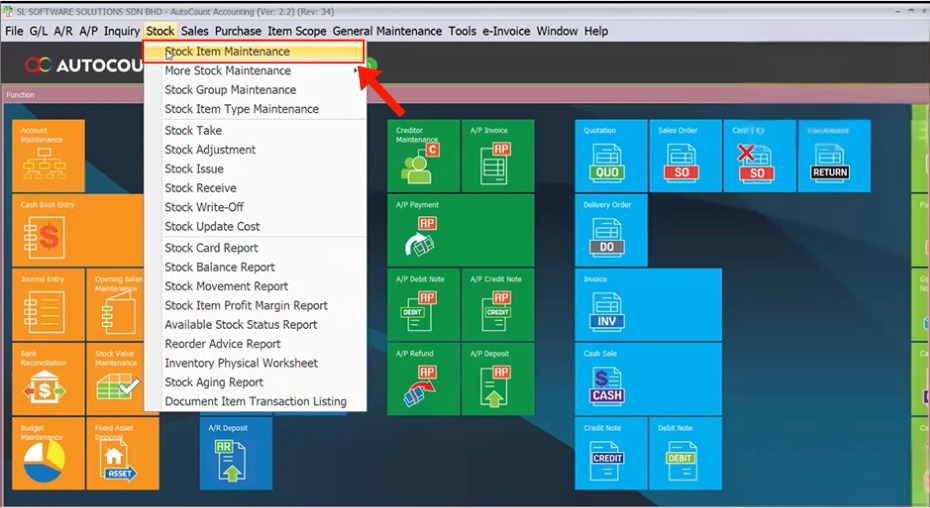Viewport: 930px width, 508px height.
Task: Open the Cash Book Entry tile
Action: click(x=78, y=230)
